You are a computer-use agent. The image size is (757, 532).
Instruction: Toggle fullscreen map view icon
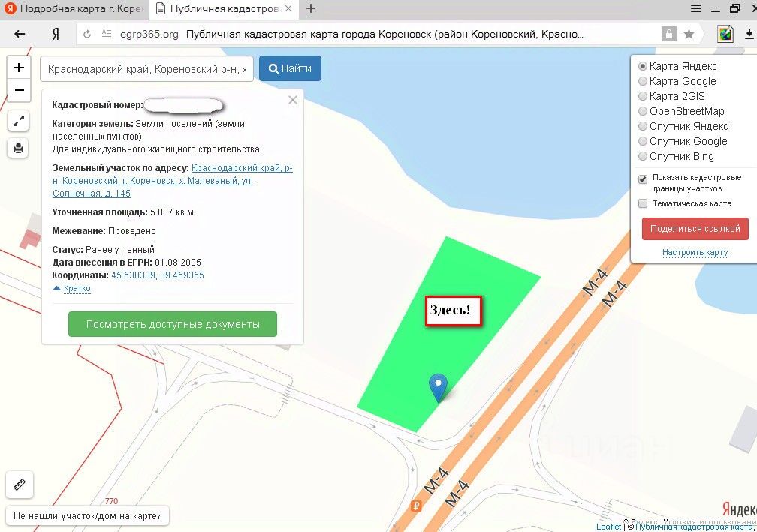[x=19, y=121]
